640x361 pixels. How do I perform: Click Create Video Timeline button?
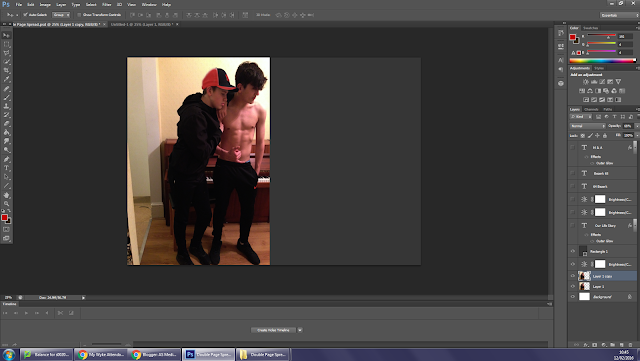coord(273,330)
